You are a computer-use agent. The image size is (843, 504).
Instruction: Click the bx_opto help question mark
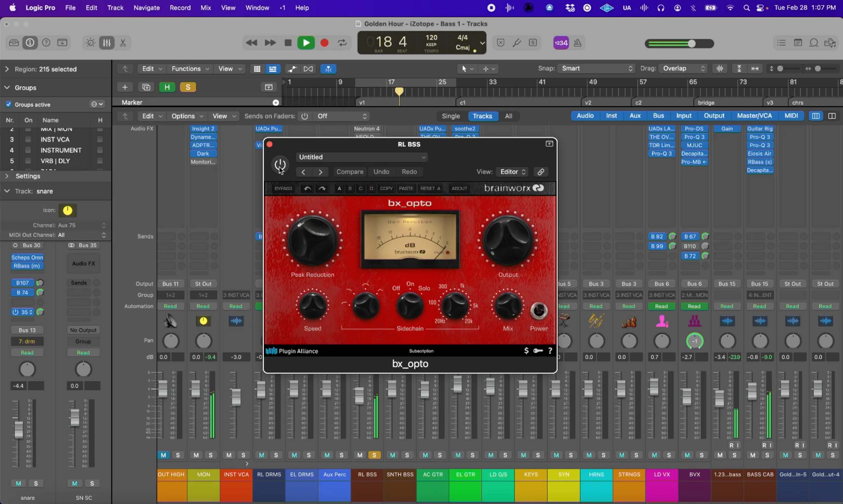[550, 351]
